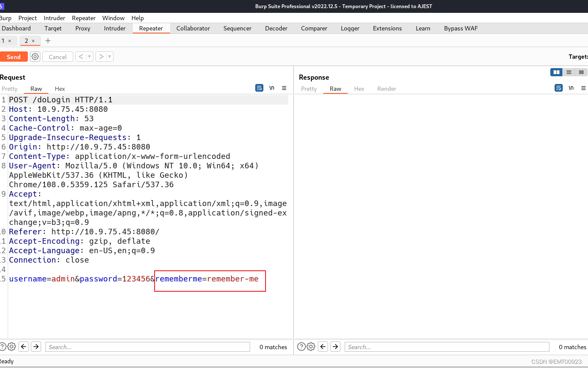Toggle response word wrap icon

click(x=558, y=88)
